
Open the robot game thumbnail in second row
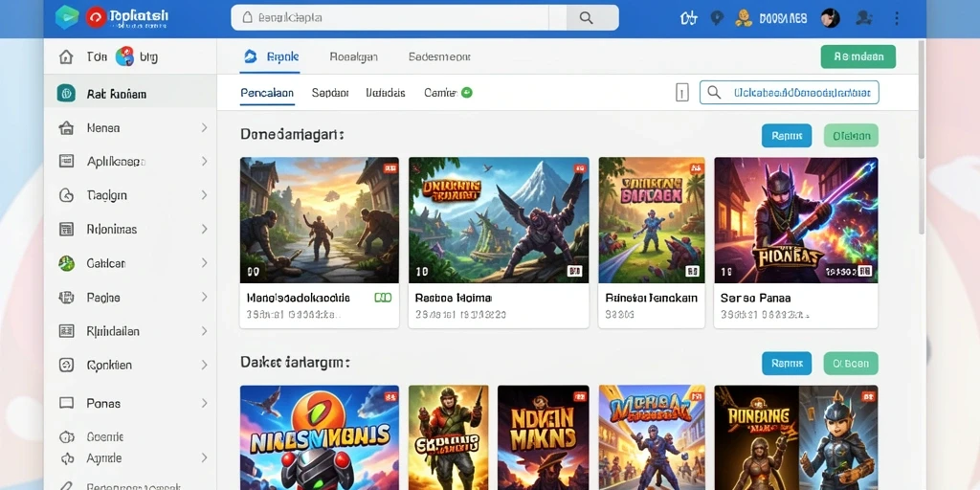(320, 437)
